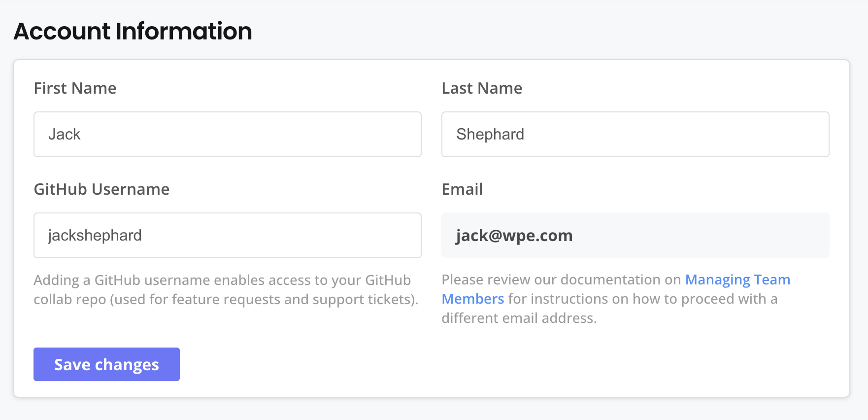The height and width of the screenshot is (420, 868).
Task: Click the Email label
Action: 462,189
